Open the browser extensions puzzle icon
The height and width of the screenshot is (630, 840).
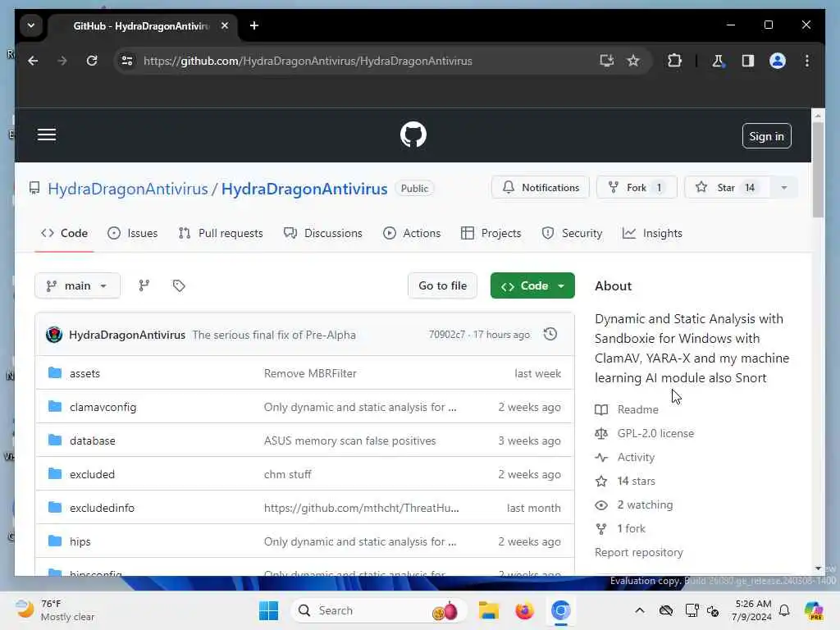coord(674,61)
